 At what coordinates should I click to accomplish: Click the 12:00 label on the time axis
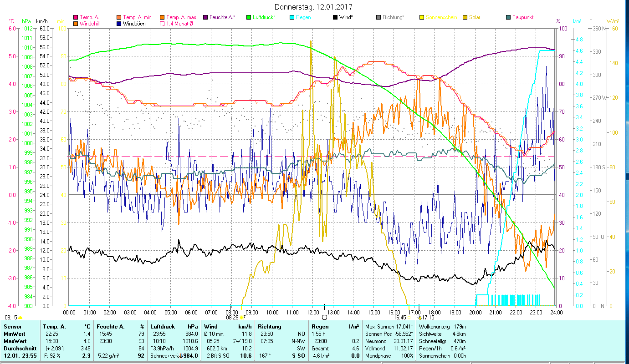[x=313, y=313]
